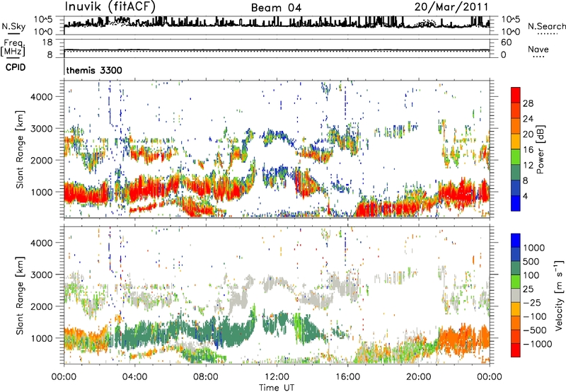
Task: Click the "24" Power colorbar value
Action: point(528,119)
